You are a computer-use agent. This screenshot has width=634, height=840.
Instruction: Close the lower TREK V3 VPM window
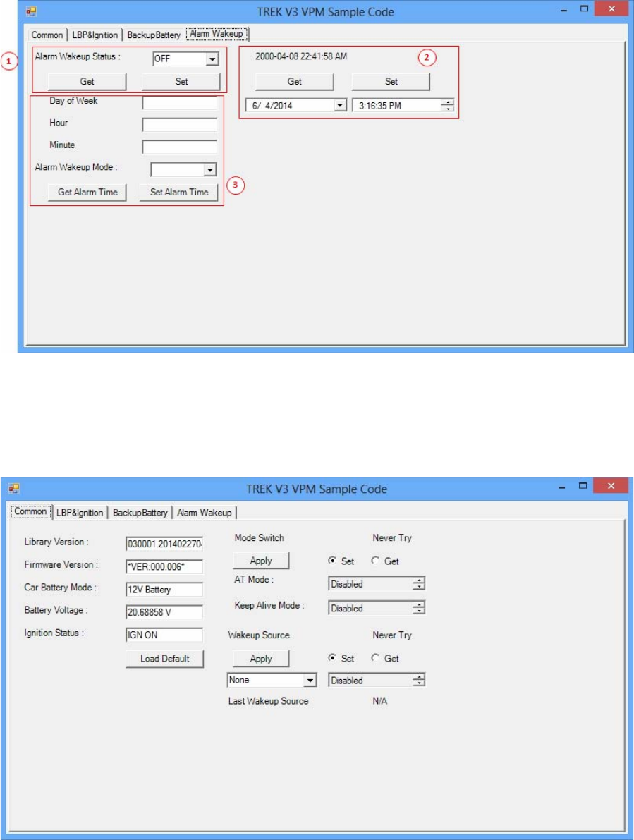[x=611, y=487]
